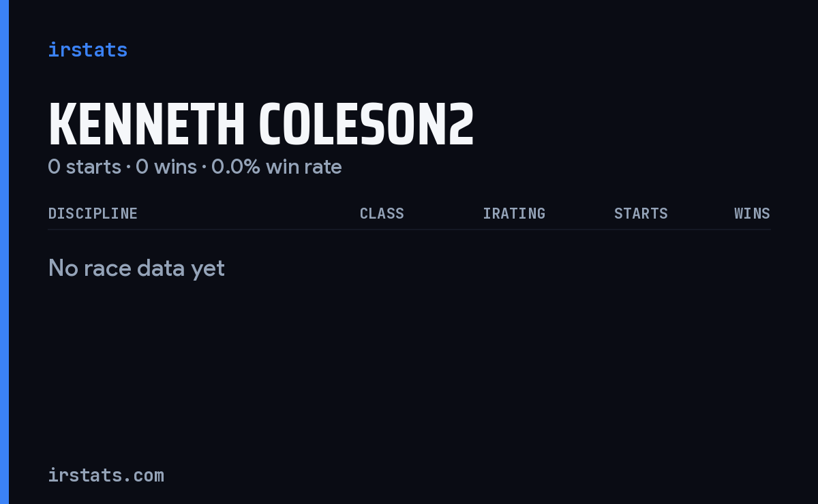Click the 0 wins summary stat
This screenshot has width=818, height=504.
click(x=166, y=167)
